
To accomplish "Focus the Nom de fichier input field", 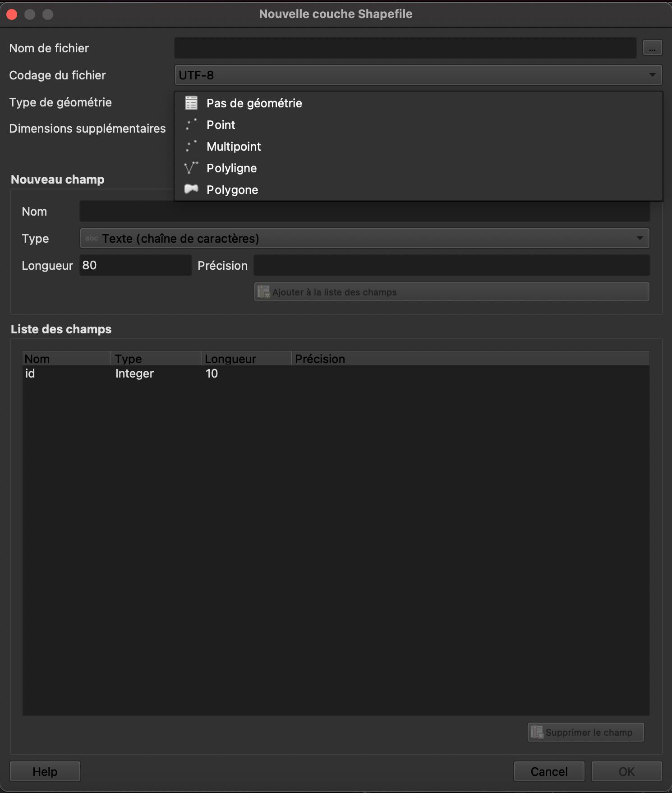I will point(405,48).
